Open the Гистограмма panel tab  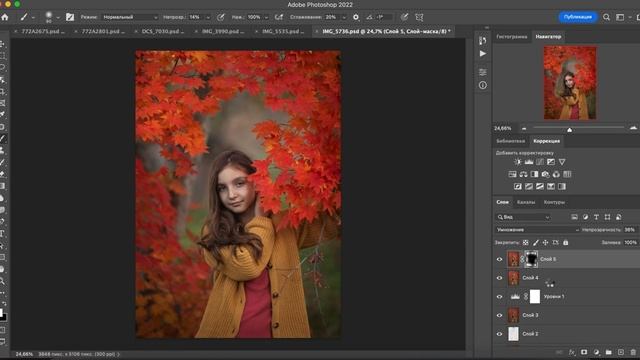click(x=511, y=37)
